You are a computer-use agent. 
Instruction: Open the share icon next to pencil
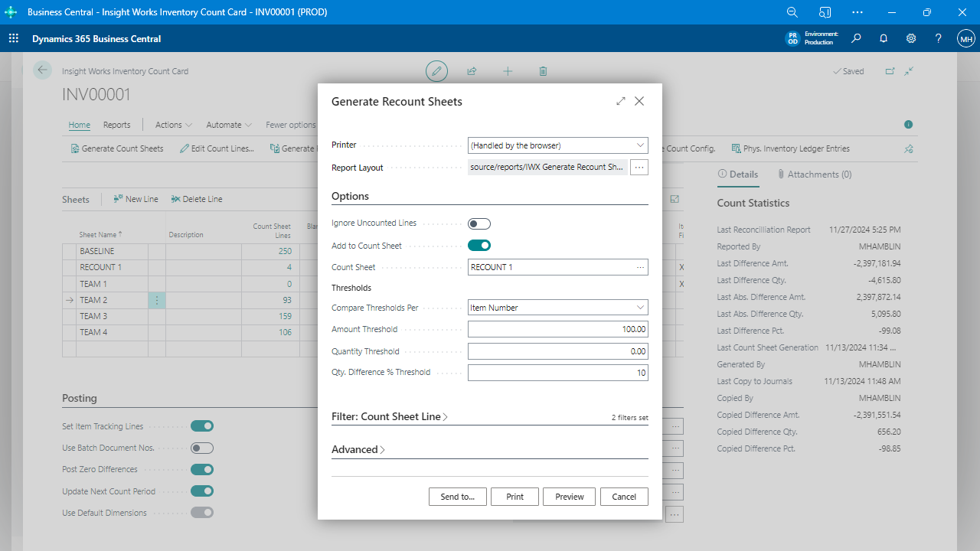click(472, 71)
